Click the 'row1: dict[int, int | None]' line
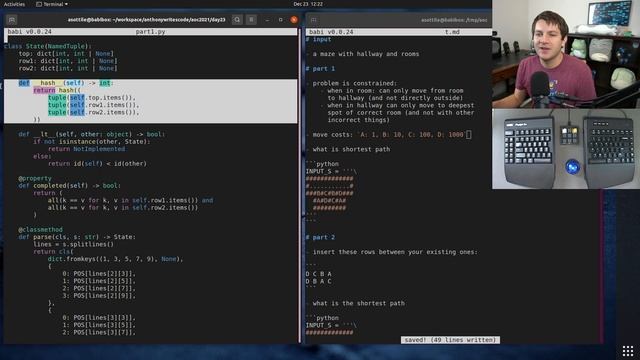 68,61
